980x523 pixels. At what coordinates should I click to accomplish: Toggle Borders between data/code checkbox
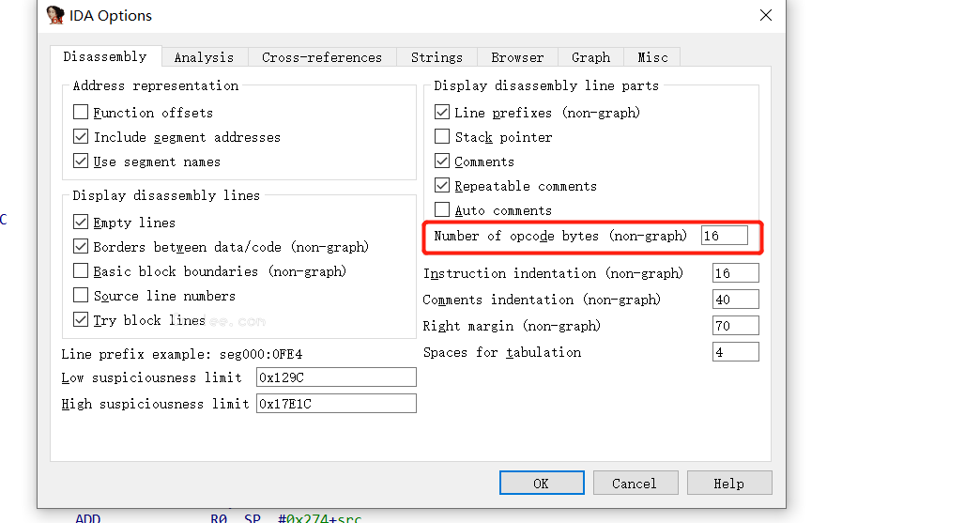[x=81, y=246]
